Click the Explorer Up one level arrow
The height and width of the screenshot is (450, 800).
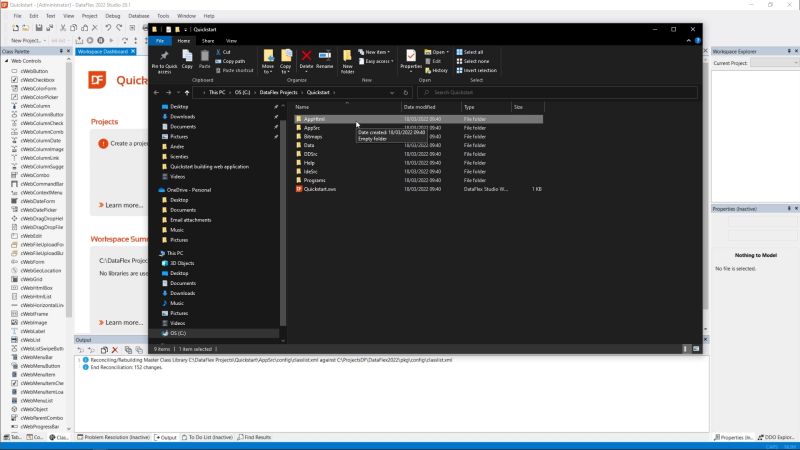point(187,92)
